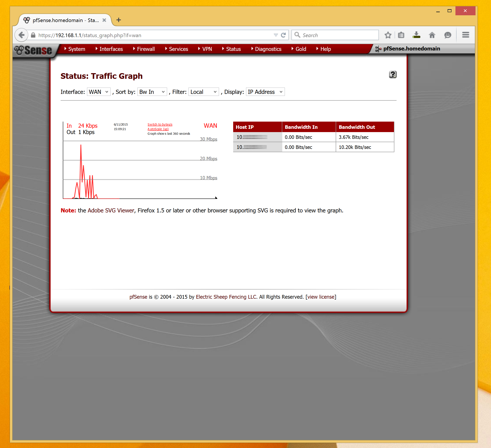Open the Interface WAN dropdown
The height and width of the screenshot is (448, 491).
pyautogui.click(x=99, y=92)
